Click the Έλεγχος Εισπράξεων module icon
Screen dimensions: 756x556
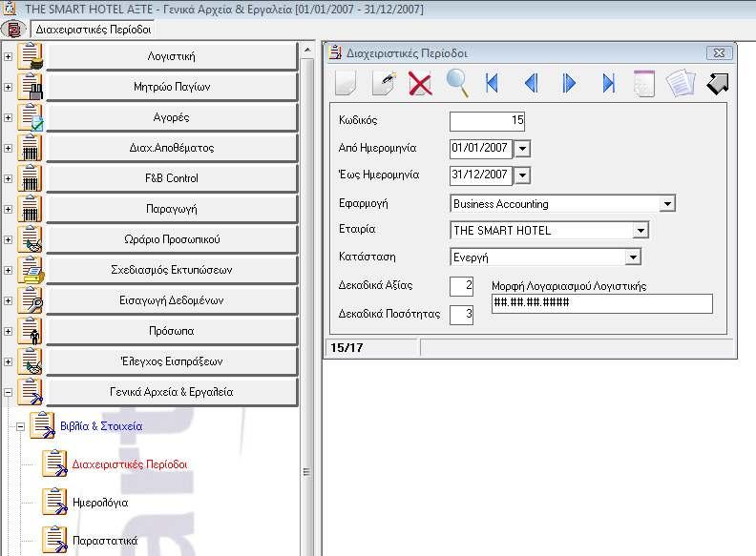(30, 361)
